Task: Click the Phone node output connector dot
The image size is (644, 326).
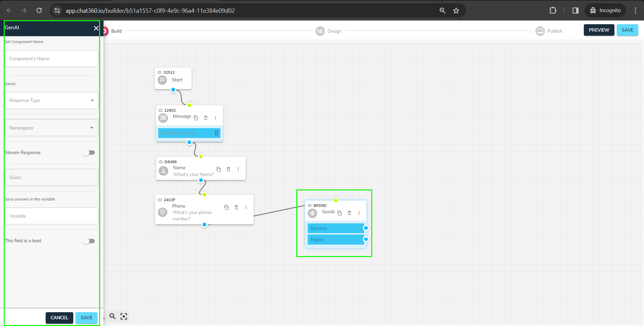Action: click(205, 225)
